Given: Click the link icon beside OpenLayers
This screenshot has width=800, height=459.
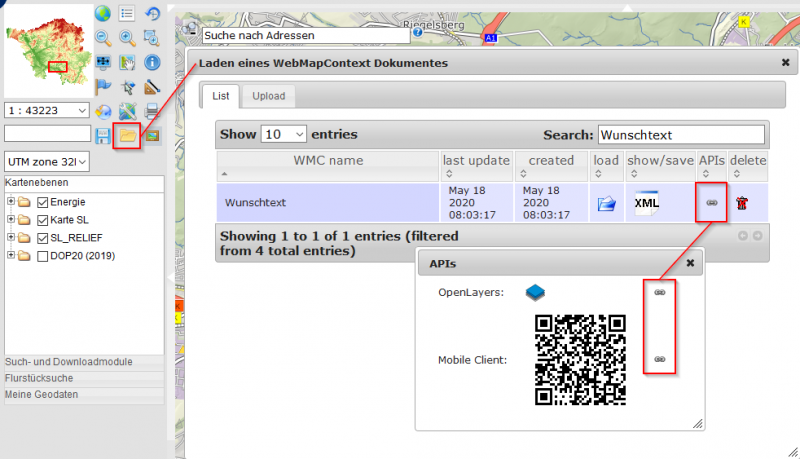Looking at the screenshot, I should tap(660, 292).
